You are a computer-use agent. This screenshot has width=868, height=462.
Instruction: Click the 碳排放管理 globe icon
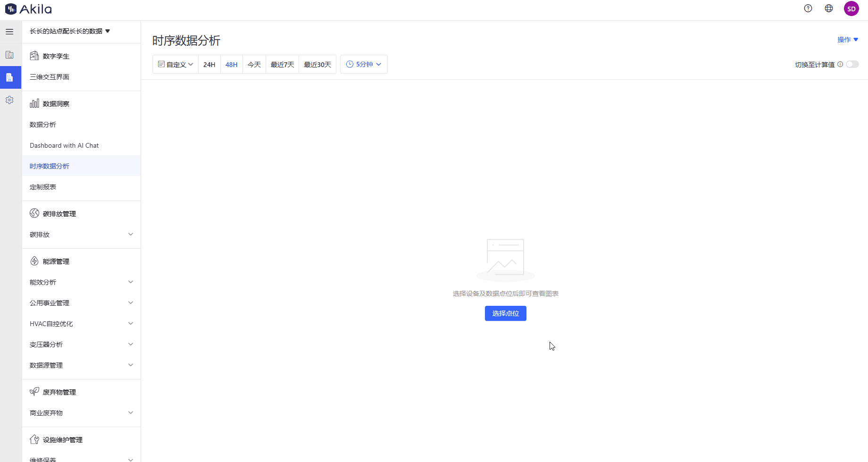tap(34, 213)
